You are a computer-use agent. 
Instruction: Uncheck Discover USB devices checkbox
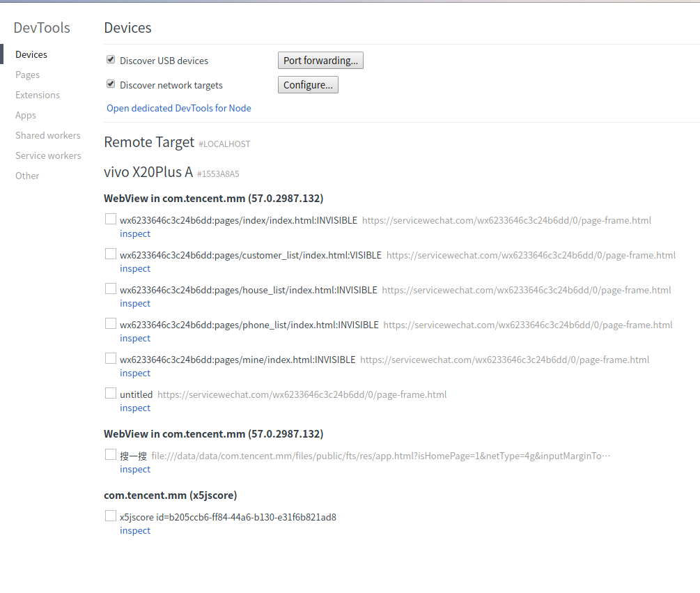tap(111, 60)
